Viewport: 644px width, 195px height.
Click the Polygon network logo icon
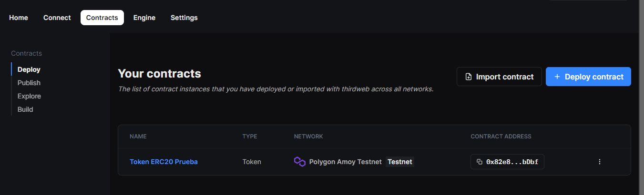300,162
